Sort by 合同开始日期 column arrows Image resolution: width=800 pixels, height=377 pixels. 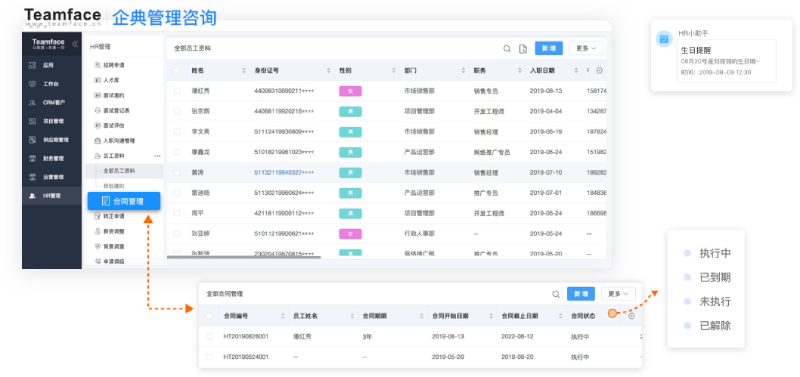point(491,316)
